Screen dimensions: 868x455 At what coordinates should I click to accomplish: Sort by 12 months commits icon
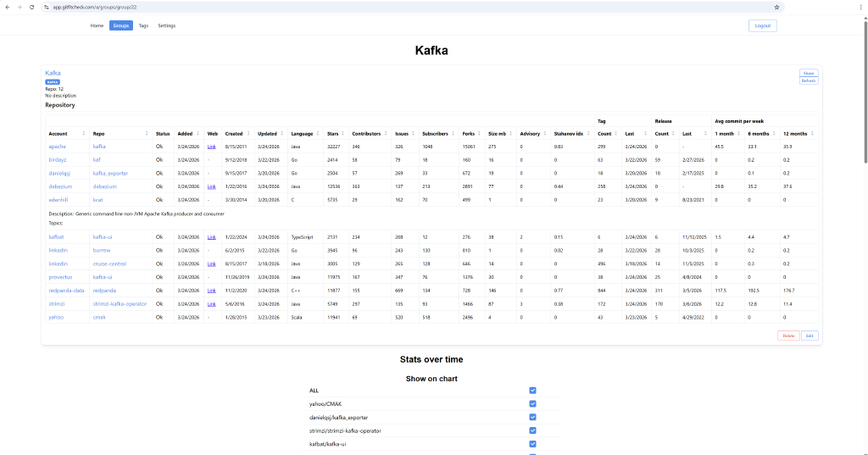pos(812,133)
